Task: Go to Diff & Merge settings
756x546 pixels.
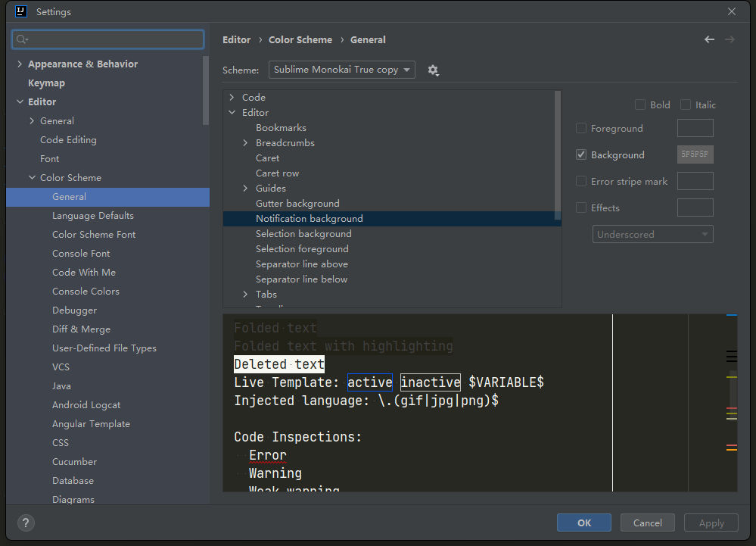Action: (82, 329)
